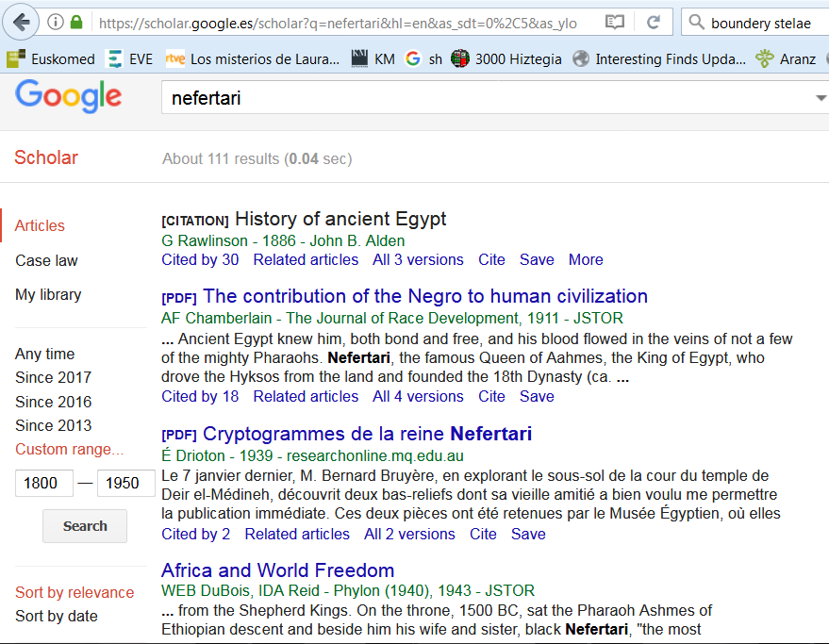The image size is (829, 644).
Task: Open the KM bookmark
Action: 373,58
